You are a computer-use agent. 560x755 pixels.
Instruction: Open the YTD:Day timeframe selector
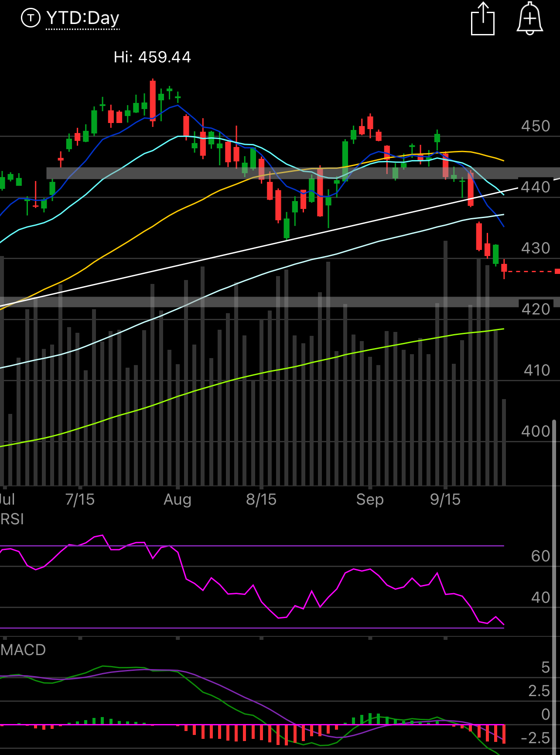82,18
